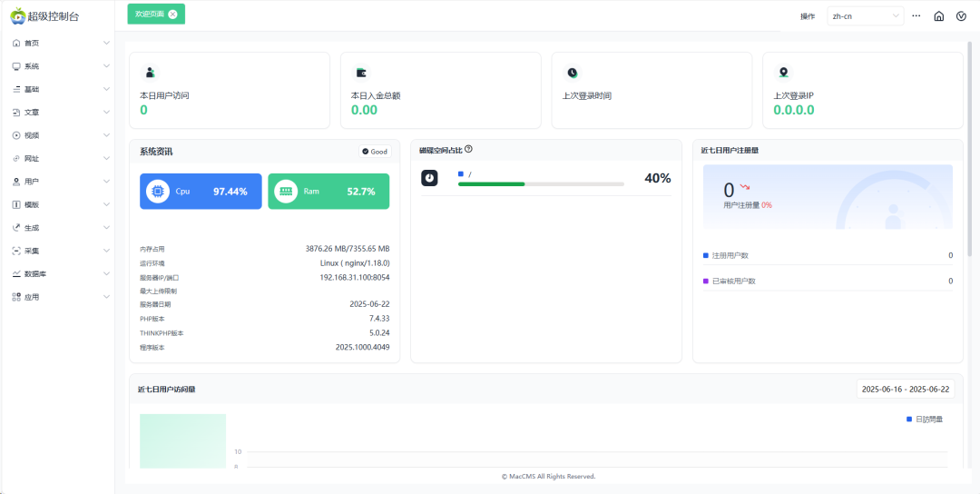Image resolution: width=980 pixels, height=494 pixels.
Task: Click the help icon beside 磁碟空间占比
Action: [468, 150]
